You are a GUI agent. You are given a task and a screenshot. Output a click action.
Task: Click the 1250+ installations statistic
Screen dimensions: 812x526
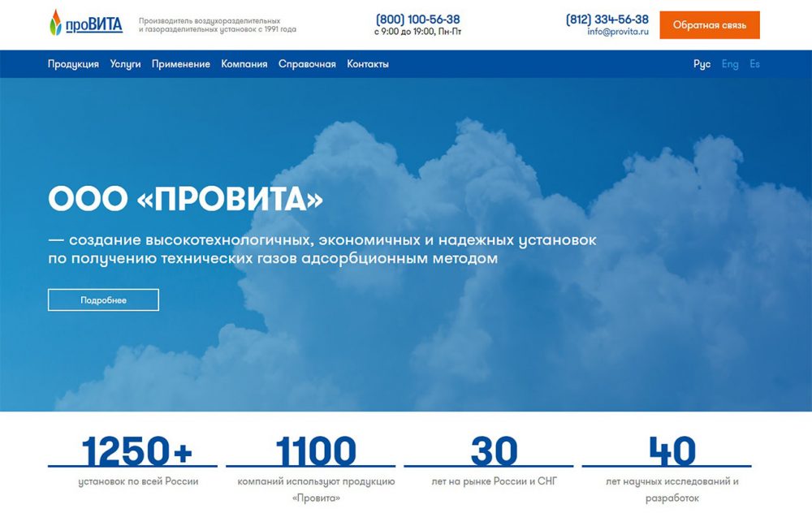coord(136,452)
